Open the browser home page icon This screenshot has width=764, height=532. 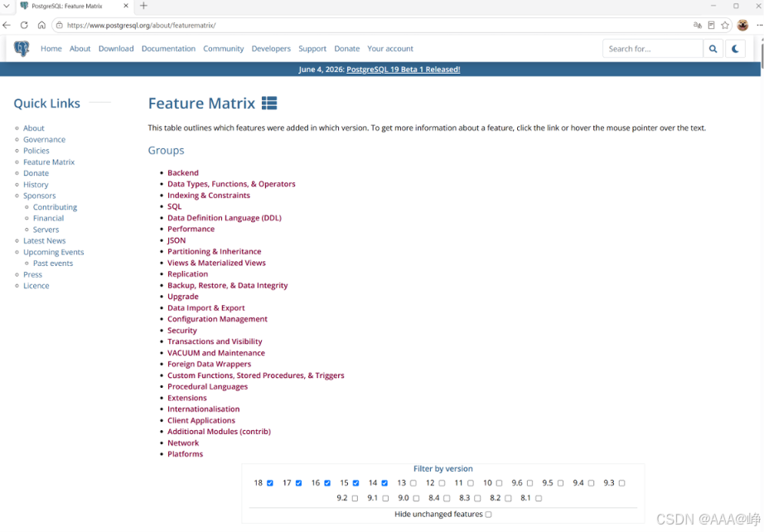pyautogui.click(x=41, y=26)
